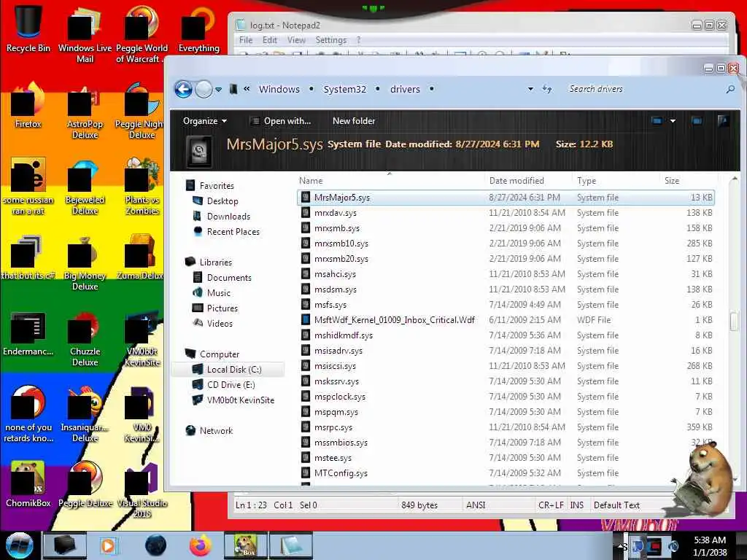Click the Recycle Bin desktop icon

coord(28,28)
